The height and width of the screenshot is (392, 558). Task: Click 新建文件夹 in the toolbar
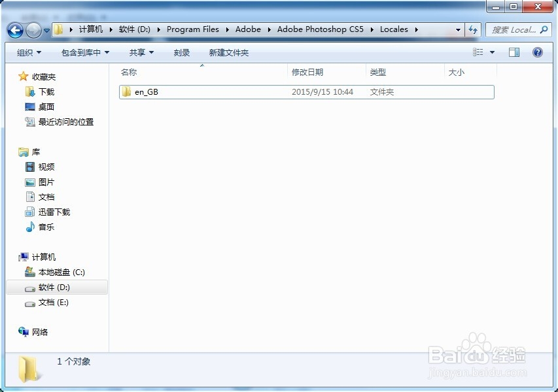click(228, 53)
